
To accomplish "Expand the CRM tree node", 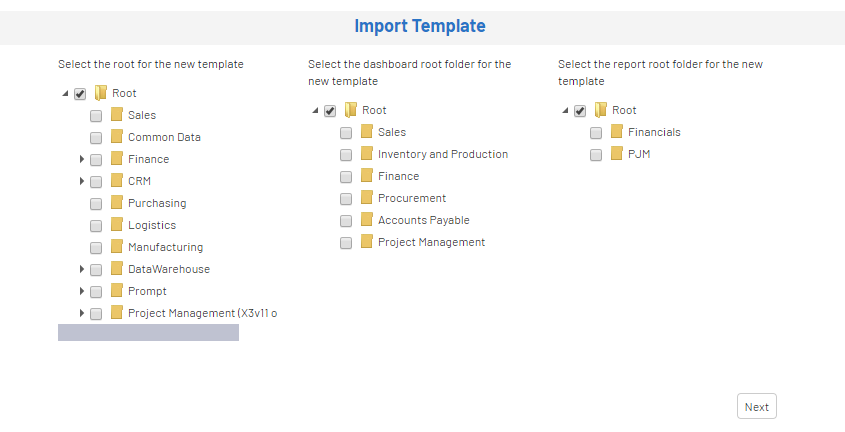I will coord(82,181).
